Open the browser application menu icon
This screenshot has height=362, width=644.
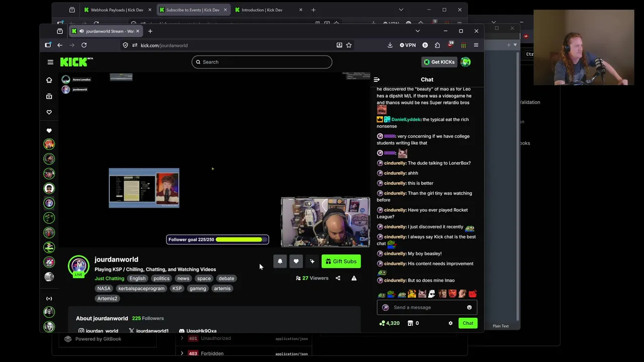476,45
